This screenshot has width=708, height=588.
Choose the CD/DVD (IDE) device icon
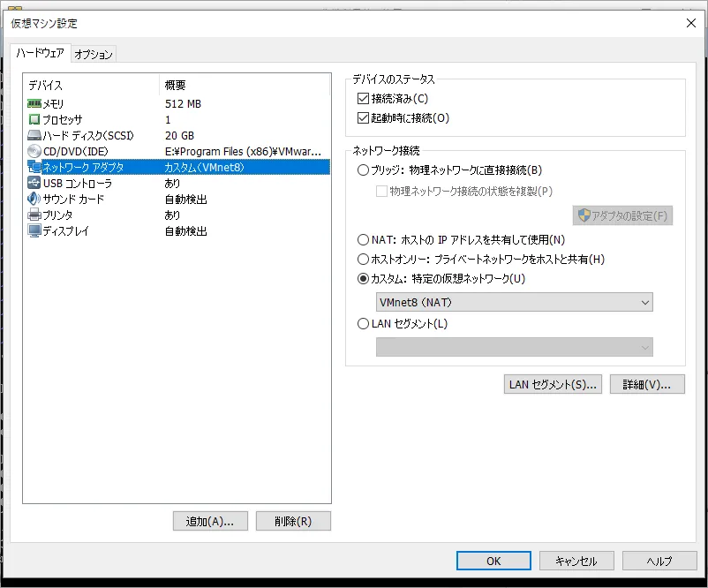pos(34,152)
